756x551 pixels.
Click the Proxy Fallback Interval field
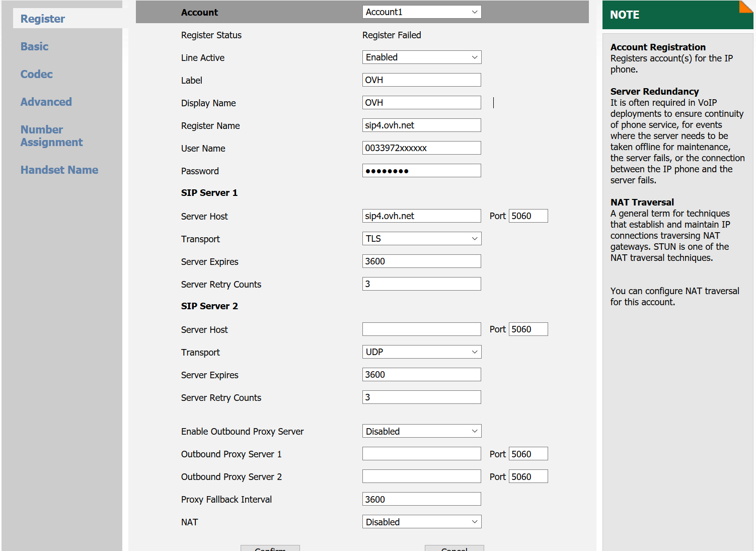pyautogui.click(x=421, y=499)
